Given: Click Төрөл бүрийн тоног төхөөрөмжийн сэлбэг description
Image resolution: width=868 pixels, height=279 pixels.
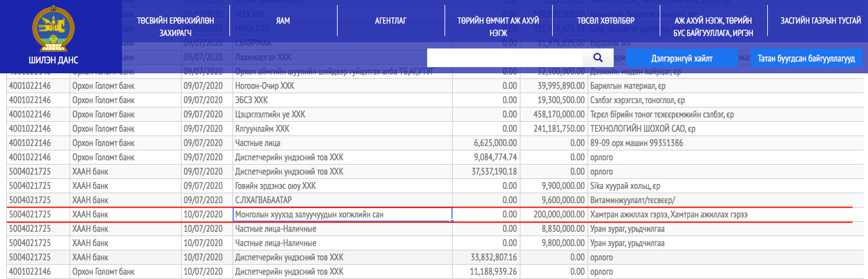Looking at the screenshot, I should pyautogui.click(x=662, y=114).
